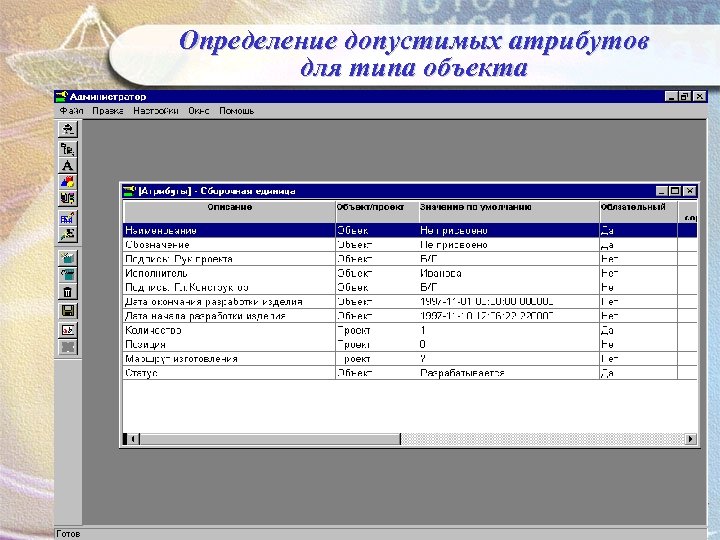The height and width of the screenshot is (540, 720).
Task: Select the Исполнитель row
Action: click(410, 273)
